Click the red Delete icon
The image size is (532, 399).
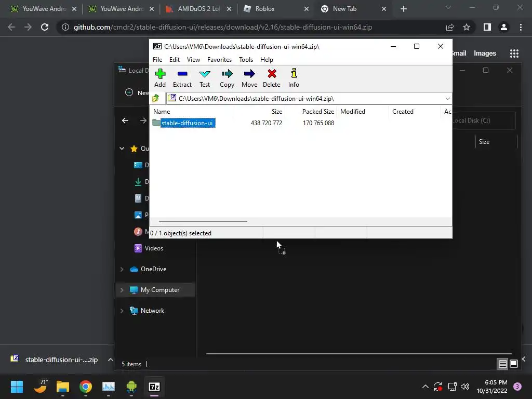271,78
